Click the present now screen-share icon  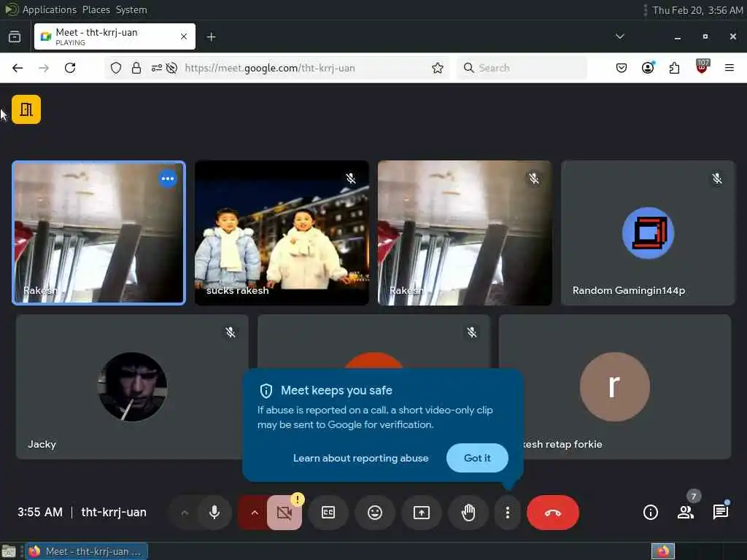coord(422,513)
